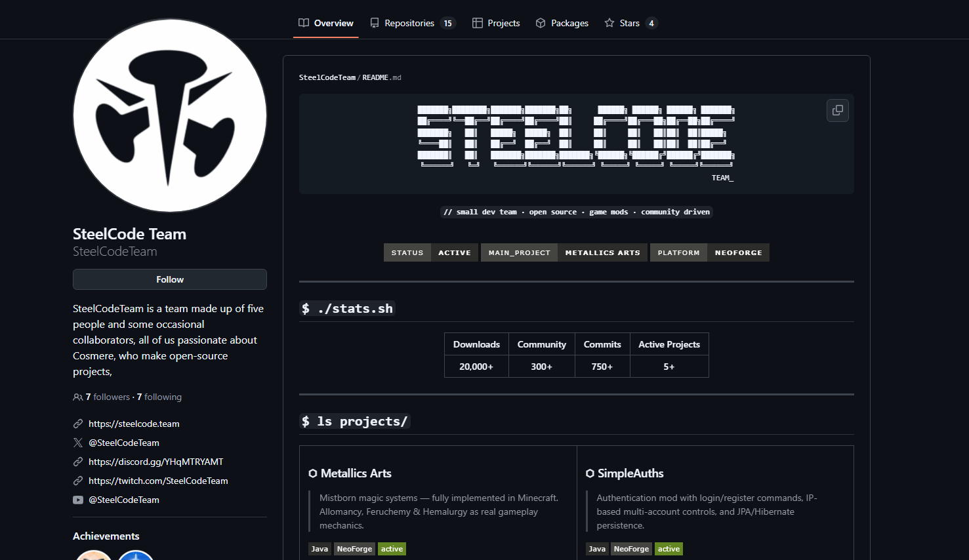Click the Stars count 4
969x560 pixels.
(651, 23)
